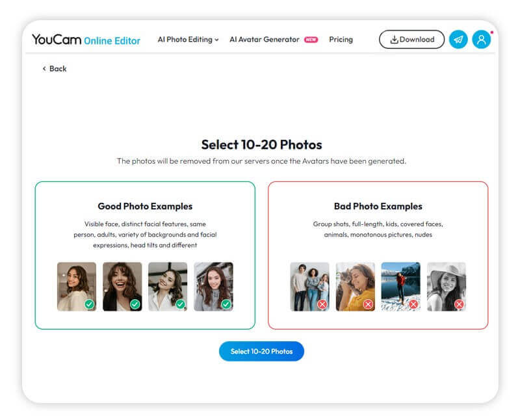Click green checkmark on laughing woman photo
Viewport: 520px width, 420px height.
click(x=135, y=304)
